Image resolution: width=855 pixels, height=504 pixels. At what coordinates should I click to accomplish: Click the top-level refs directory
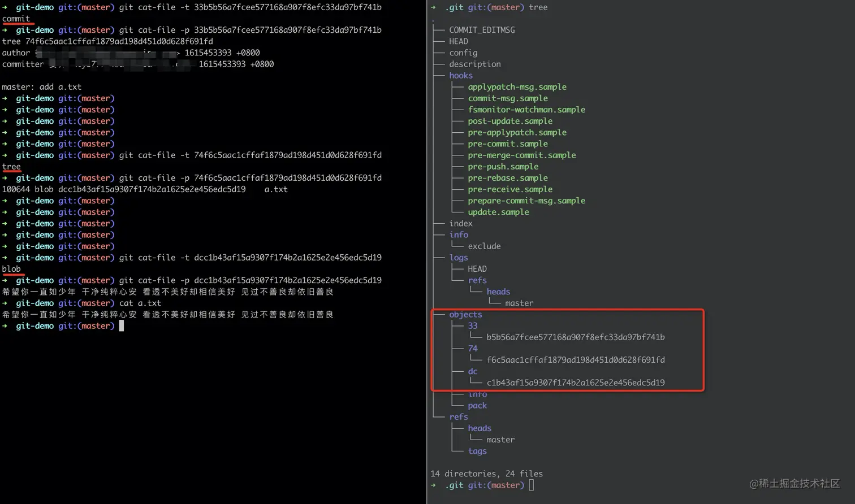coord(459,417)
